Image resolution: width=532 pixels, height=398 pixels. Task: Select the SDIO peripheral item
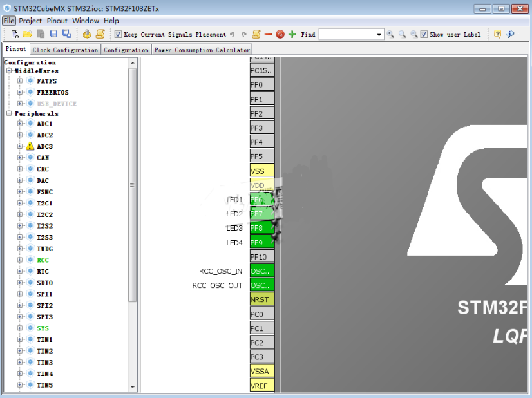coord(45,283)
